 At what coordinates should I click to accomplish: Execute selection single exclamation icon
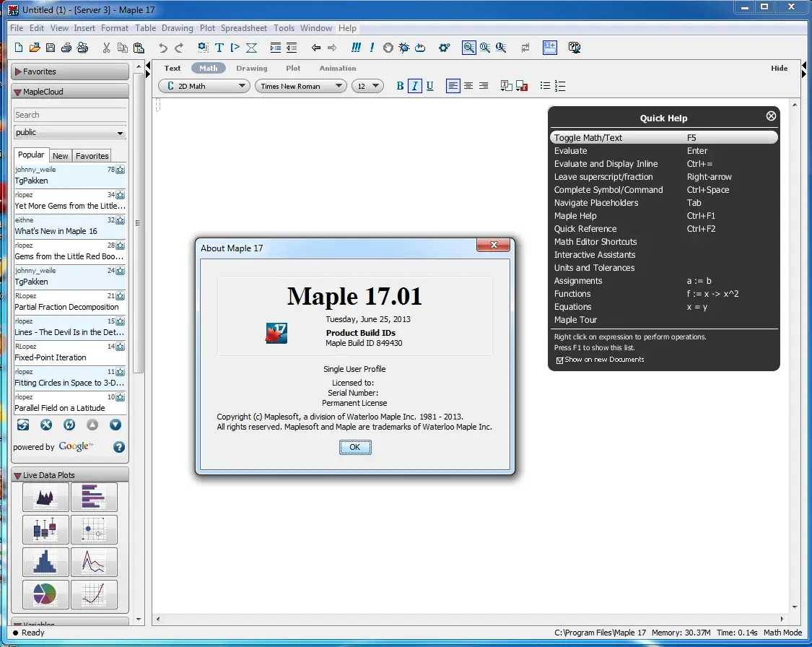[x=372, y=48]
